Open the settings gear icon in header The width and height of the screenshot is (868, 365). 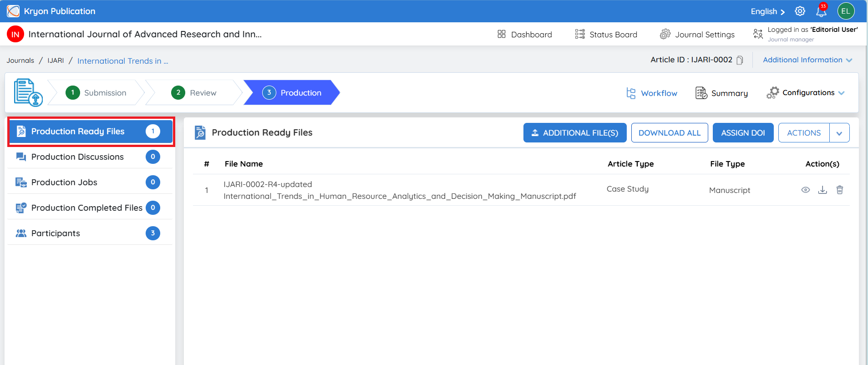800,11
